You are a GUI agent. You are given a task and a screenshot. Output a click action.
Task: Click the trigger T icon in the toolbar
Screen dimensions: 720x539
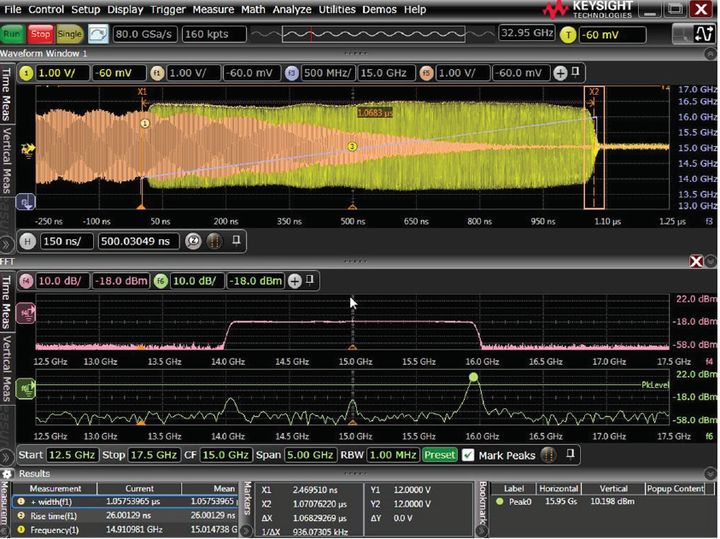click(x=570, y=33)
